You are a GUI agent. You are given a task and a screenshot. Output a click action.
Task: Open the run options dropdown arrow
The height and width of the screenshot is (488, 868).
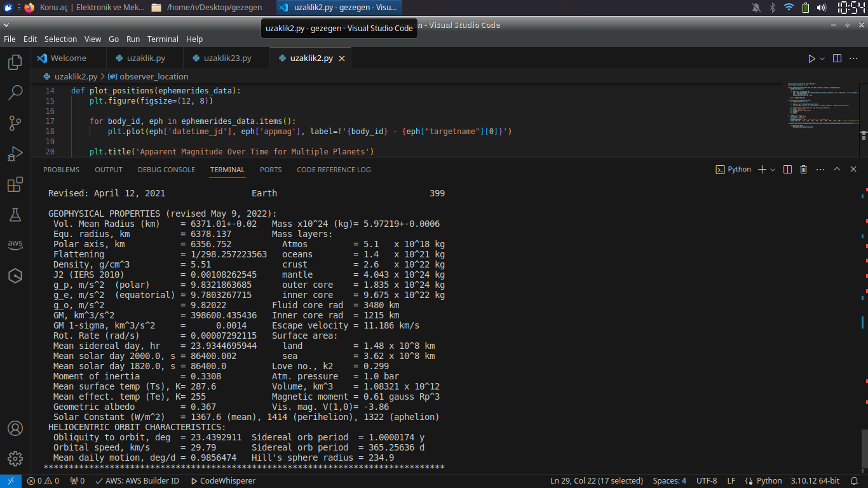pos(822,58)
